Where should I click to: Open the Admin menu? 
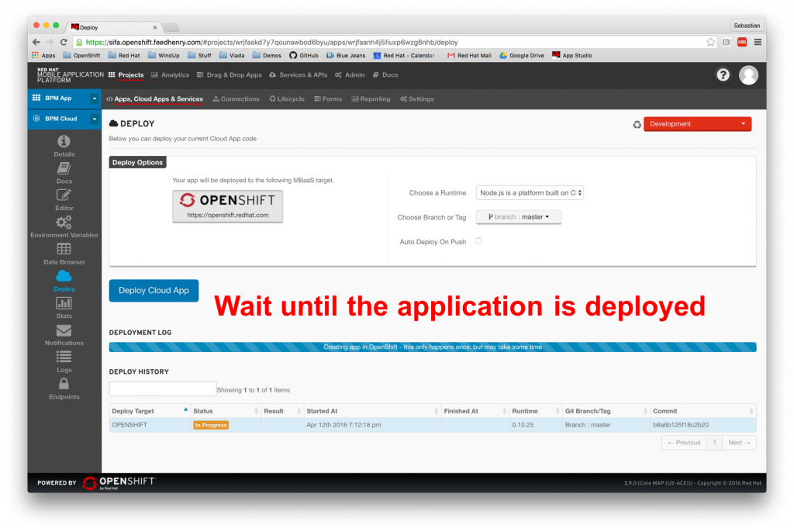tap(350, 75)
